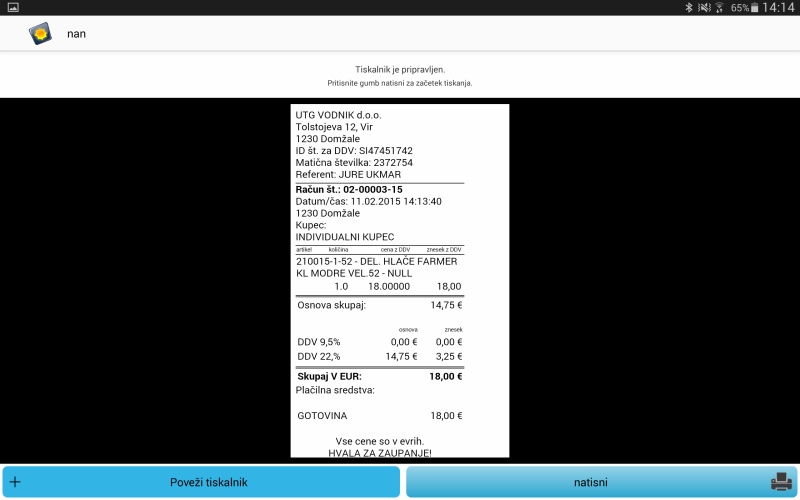The width and height of the screenshot is (800, 500).
Task: Tap the 'nan' app title
Action: (77, 34)
